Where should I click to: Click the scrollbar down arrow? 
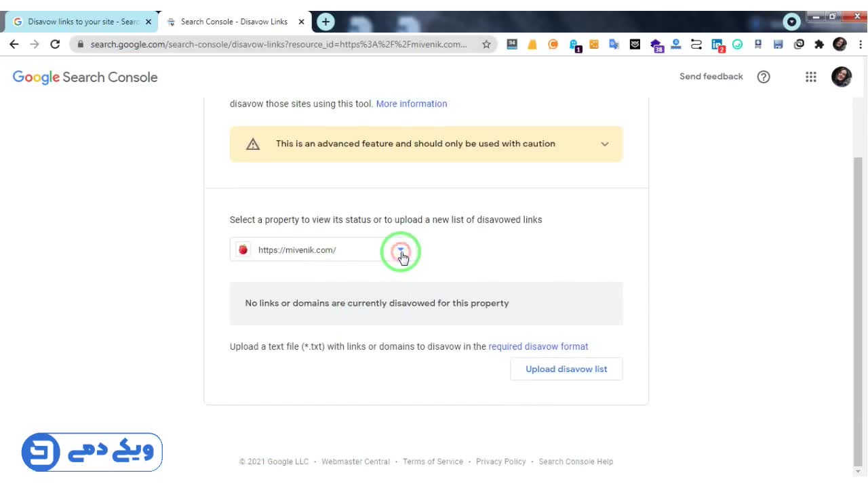858,472
